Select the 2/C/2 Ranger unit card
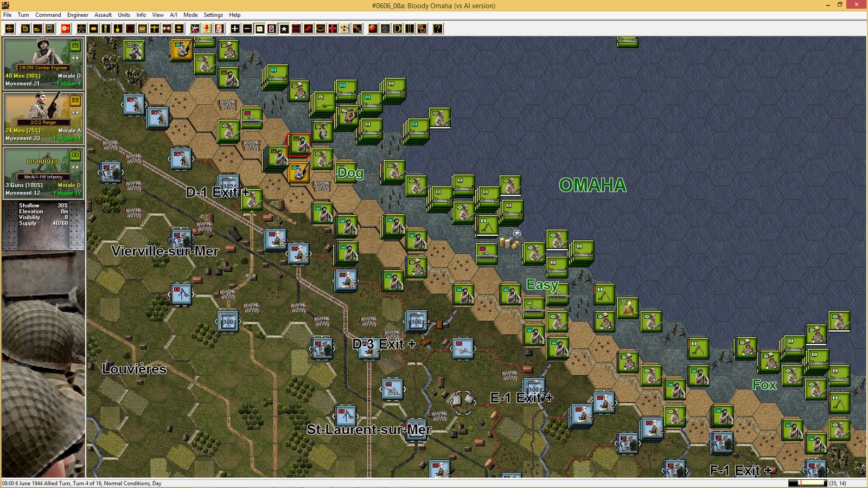 pos(43,118)
